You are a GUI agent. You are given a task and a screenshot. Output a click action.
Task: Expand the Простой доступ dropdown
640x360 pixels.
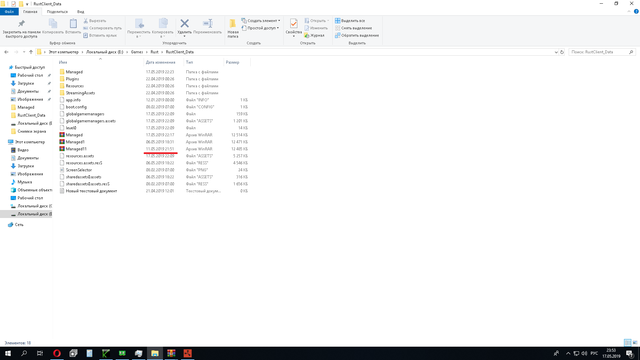pyautogui.click(x=278, y=28)
